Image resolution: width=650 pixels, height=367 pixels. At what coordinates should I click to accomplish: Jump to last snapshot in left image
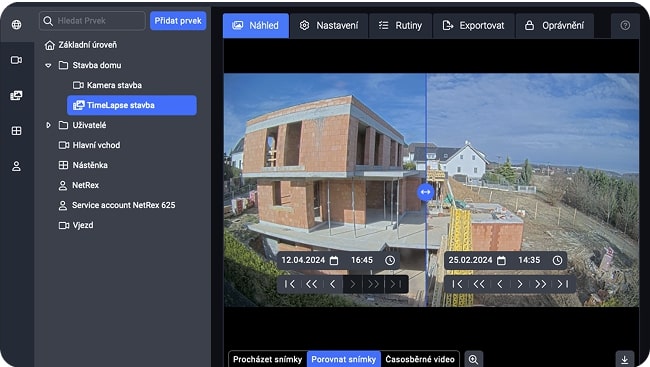(x=395, y=284)
